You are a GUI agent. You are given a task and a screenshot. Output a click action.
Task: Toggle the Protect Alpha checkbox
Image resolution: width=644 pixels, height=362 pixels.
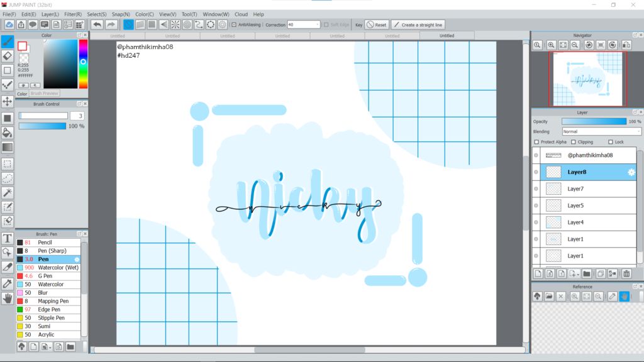[536, 142]
